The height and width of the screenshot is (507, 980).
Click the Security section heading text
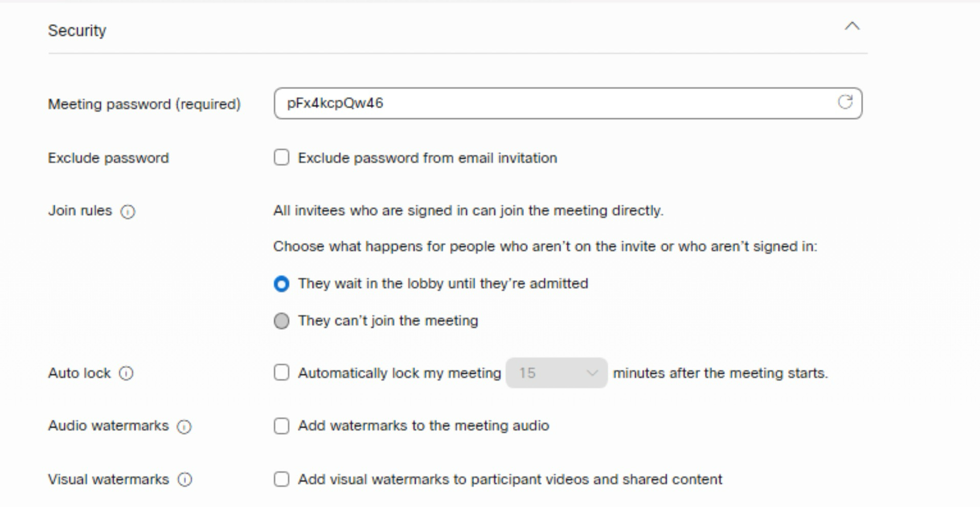point(77,31)
